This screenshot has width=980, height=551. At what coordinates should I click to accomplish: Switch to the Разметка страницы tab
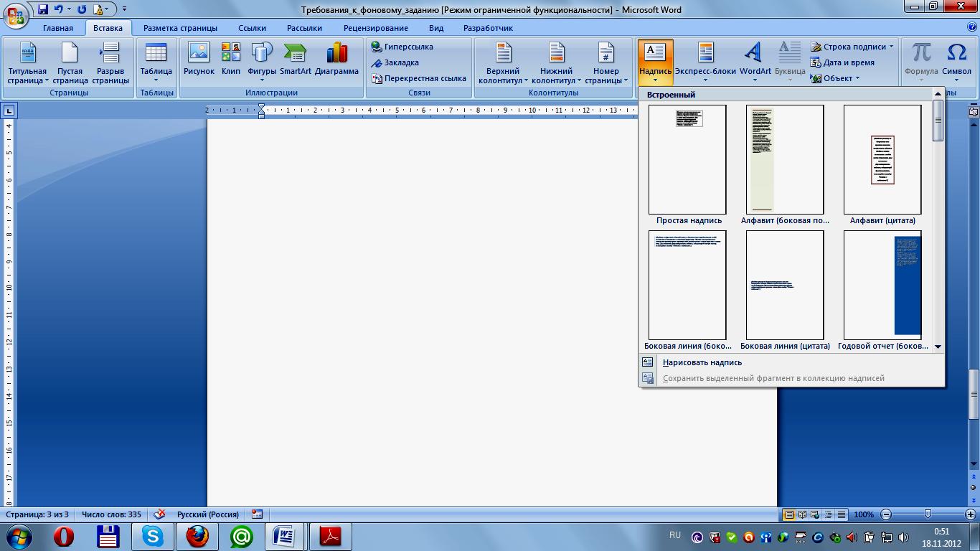[x=180, y=28]
